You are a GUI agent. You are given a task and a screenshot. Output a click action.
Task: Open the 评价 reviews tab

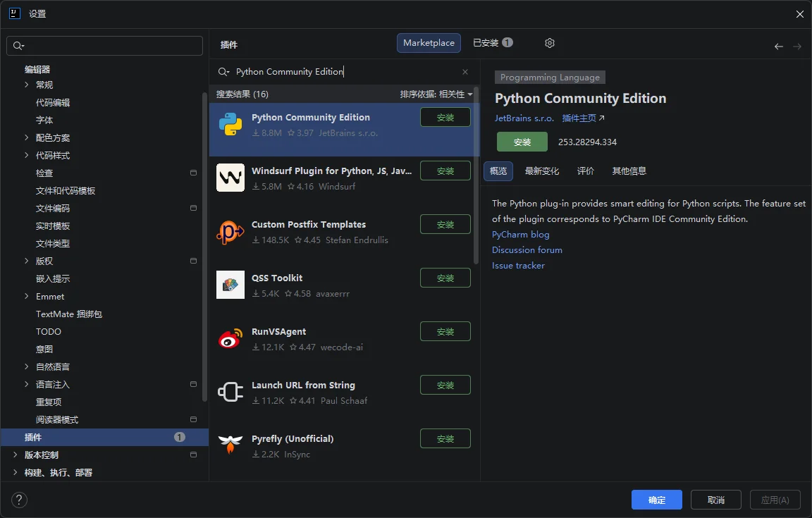[586, 171]
